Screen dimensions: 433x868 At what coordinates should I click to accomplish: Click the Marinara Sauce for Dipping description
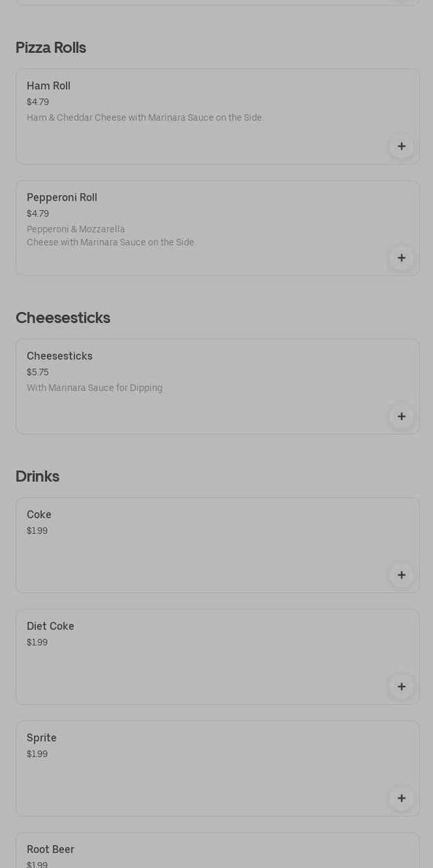click(95, 388)
